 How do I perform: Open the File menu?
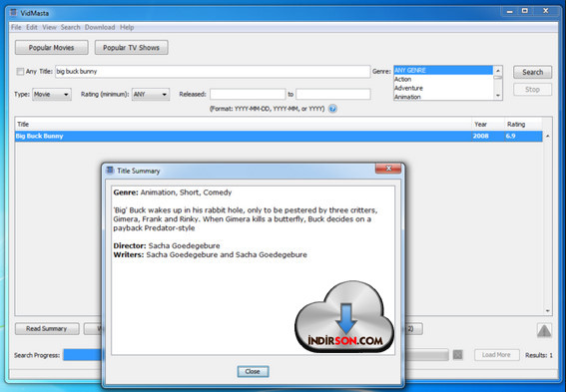tap(16, 27)
